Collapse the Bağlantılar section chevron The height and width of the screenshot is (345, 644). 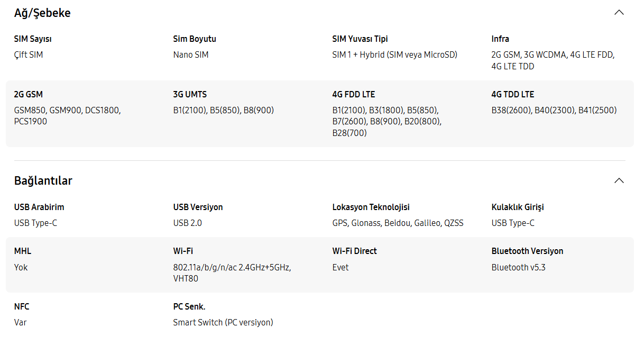point(619,181)
